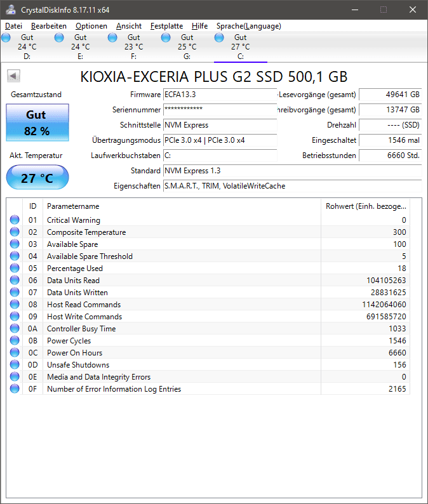Screen dimensions: 428x504
Task: Select the Power Cycles parameter name
Action: pos(69,341)
